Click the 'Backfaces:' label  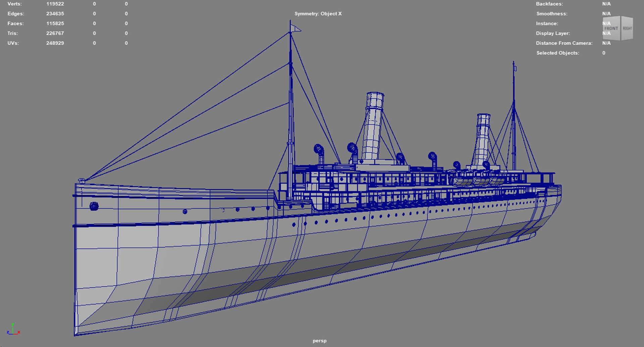549,4
